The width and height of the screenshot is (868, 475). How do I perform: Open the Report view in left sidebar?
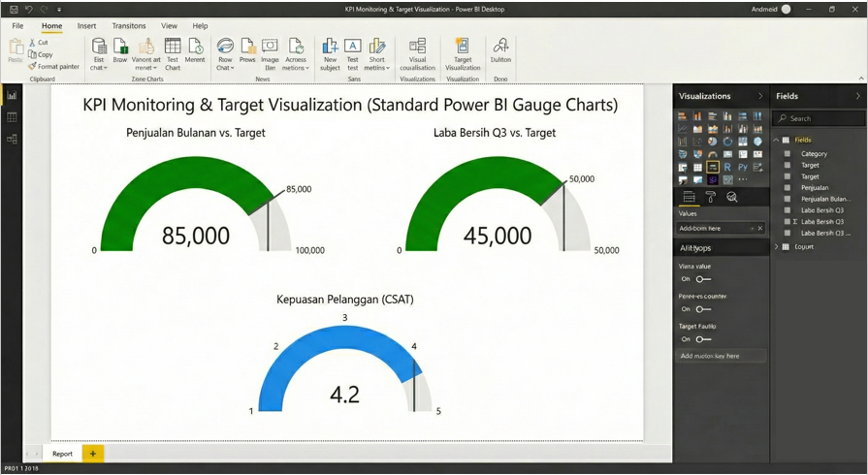tap(13, 95)
